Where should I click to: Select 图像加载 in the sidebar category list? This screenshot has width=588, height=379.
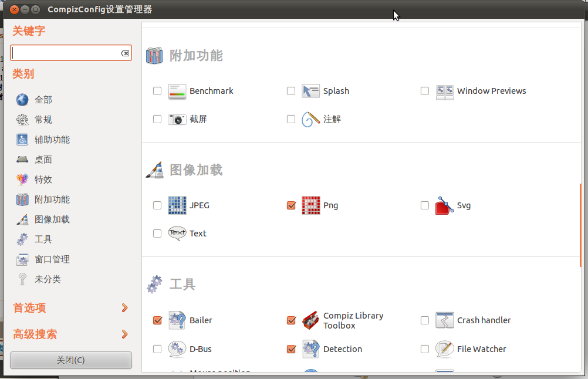point(52,219)
